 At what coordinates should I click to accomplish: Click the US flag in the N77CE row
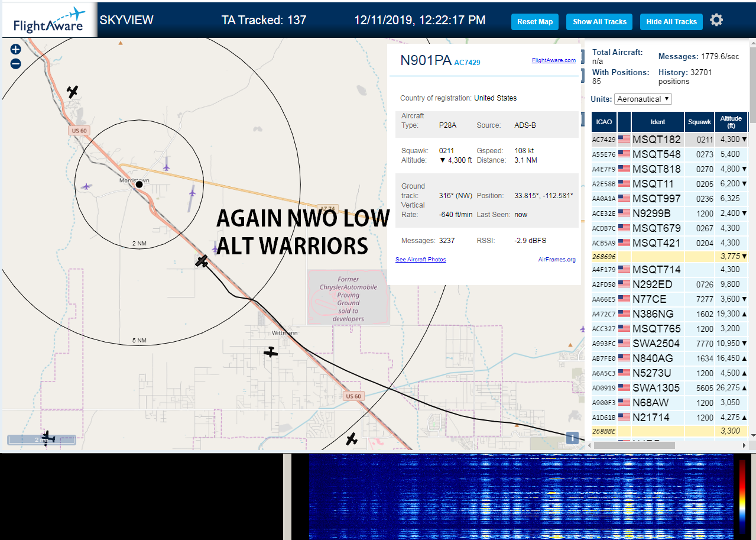(x=624, y=299)
